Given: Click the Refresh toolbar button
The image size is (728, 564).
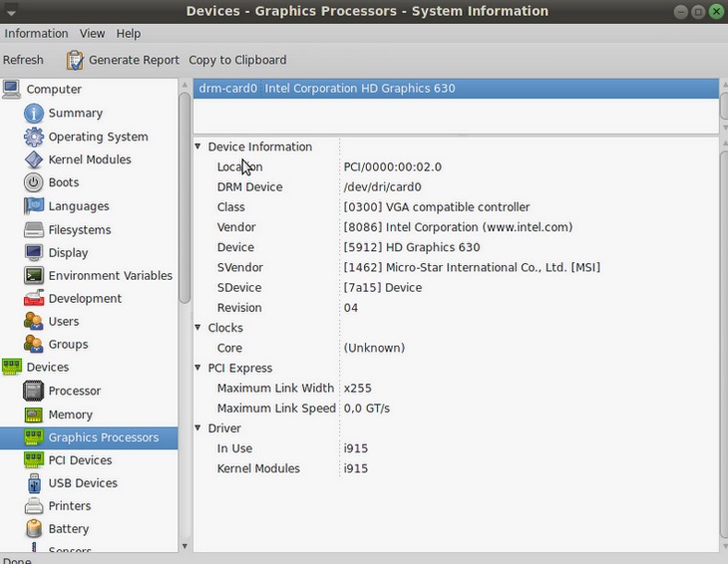Looking at the screenshot, I should tap(23, 60).
